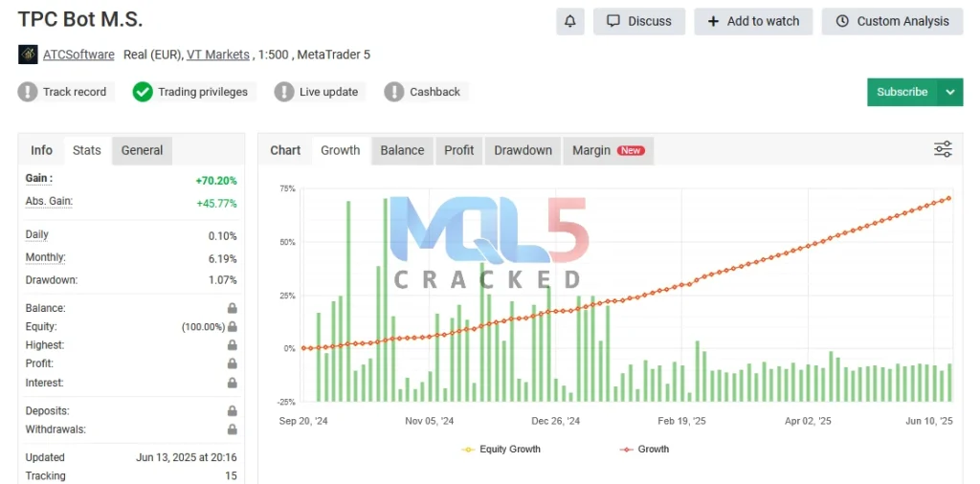Expand the Subscribe dropdown arrow
Image resolution: width=980 pixels, height=484 pixels.
pos(950,92)
